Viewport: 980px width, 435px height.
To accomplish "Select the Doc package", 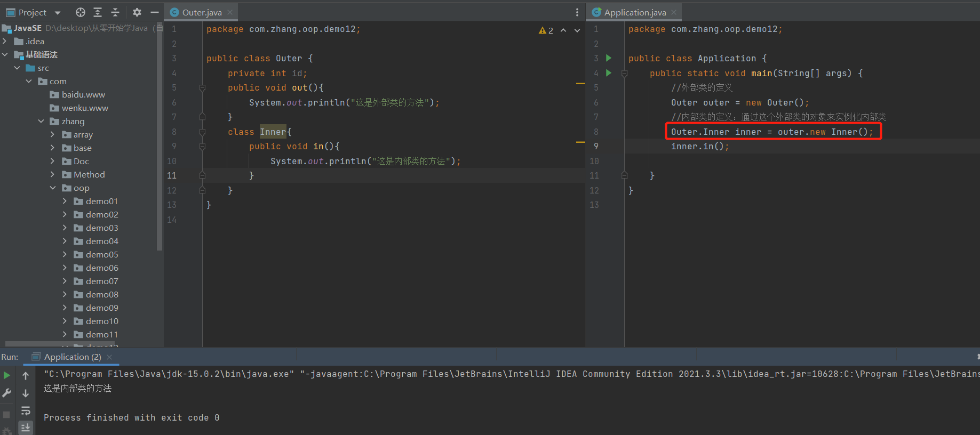I will (x=81, y=161).
